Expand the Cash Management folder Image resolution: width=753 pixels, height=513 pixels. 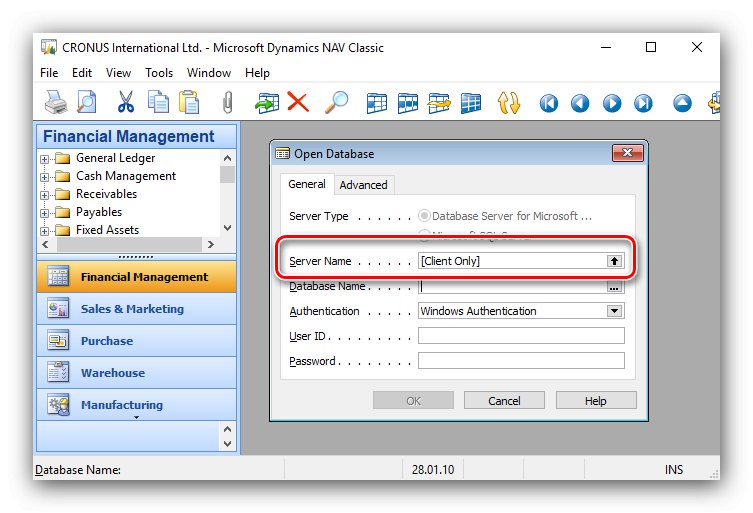44,177
